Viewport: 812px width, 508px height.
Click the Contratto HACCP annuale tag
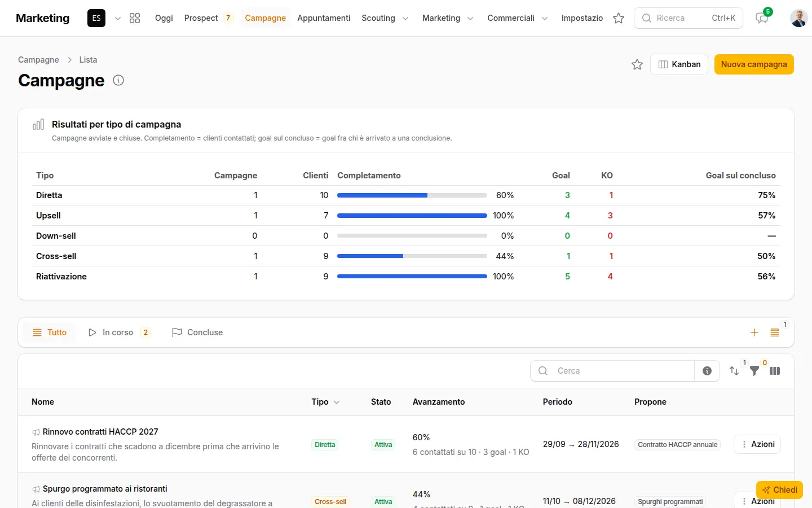point(677,445)
